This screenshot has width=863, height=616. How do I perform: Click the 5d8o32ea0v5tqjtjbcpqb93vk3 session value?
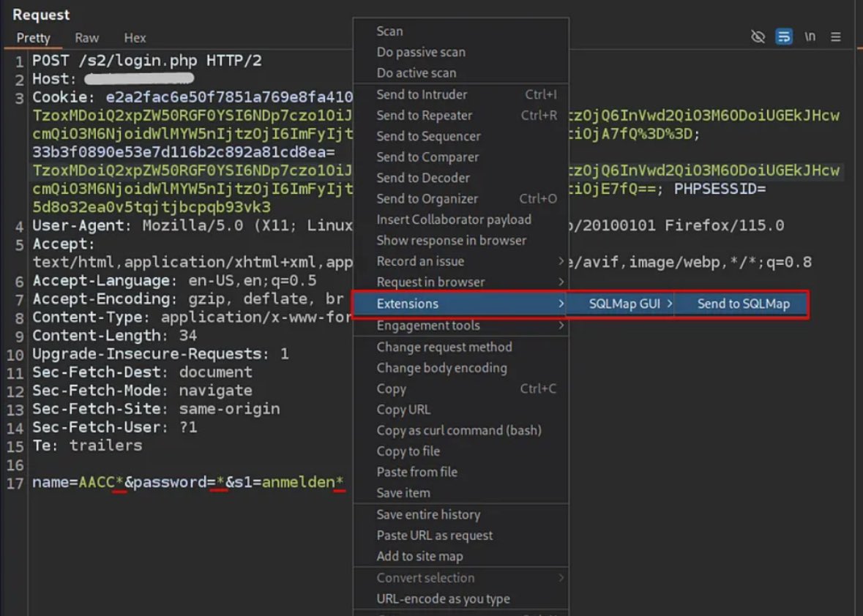click(x=152, y=207)
